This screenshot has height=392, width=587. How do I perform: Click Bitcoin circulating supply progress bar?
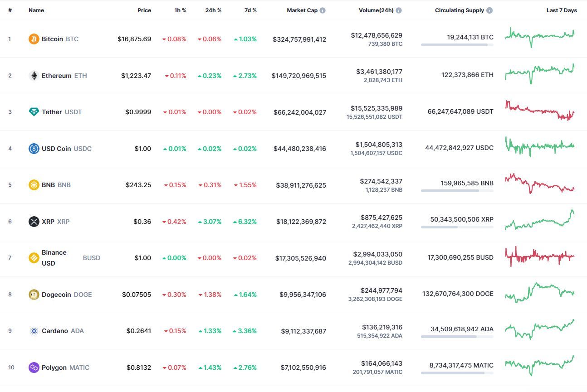(x=457, y=45)
